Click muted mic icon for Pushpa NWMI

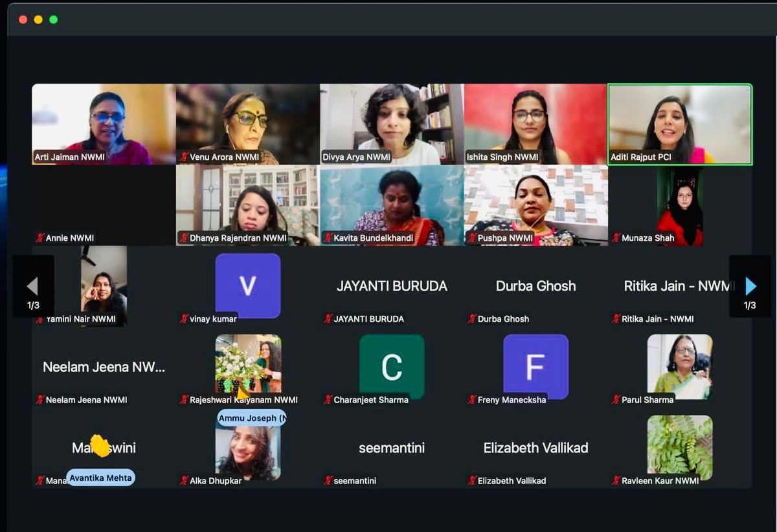(472, 238)
